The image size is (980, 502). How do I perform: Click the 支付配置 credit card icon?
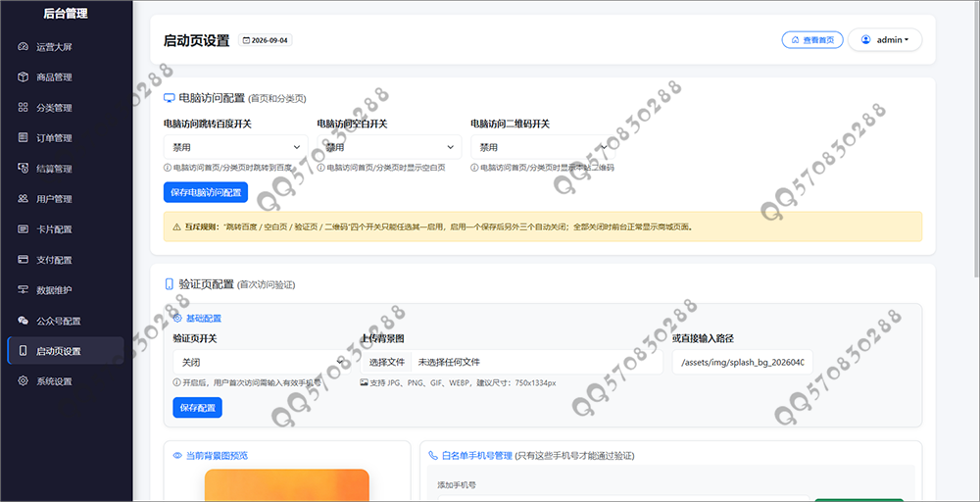coord(24,260)
